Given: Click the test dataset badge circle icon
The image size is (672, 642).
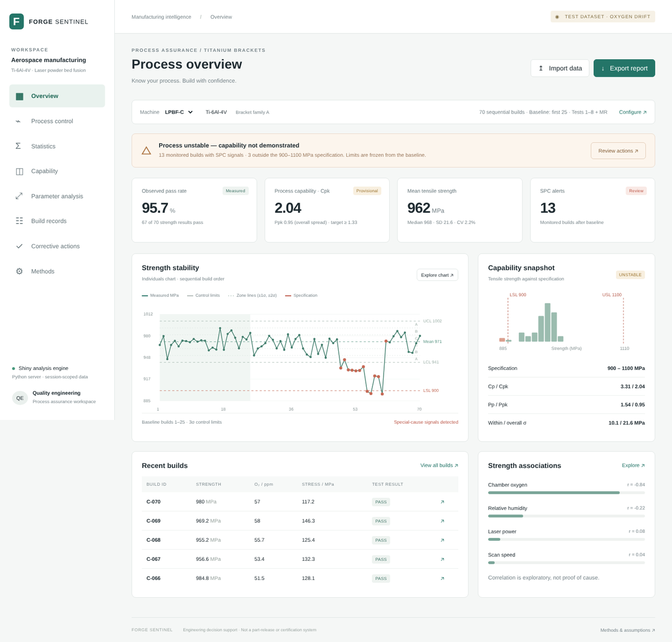Looking at the screenshot, I should click(x=557, y=17).
